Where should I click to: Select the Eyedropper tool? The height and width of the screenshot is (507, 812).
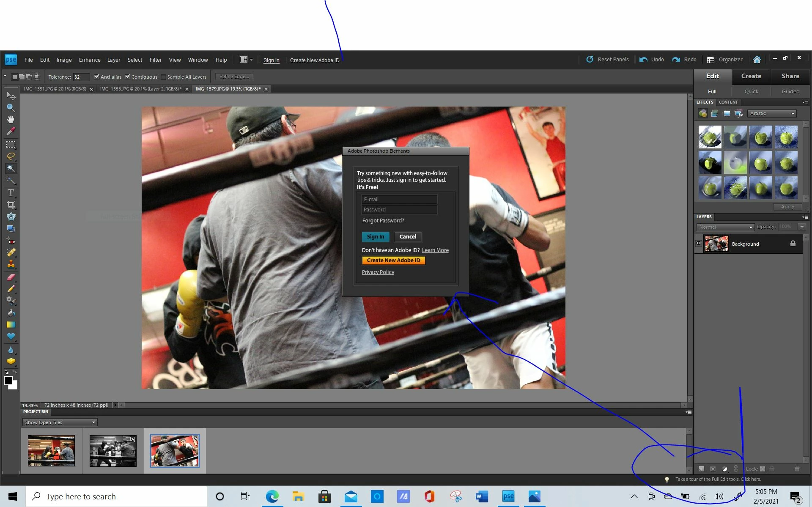[x=11, y=132]
